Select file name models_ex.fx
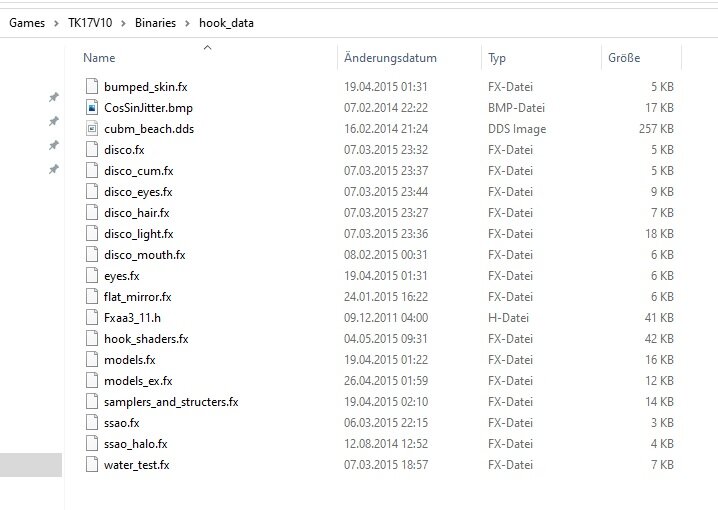 click(x=138, y=381)
